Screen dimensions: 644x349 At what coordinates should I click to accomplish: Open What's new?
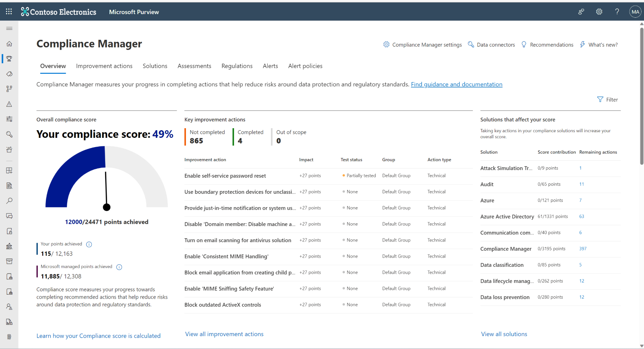(x=599, y=45)
